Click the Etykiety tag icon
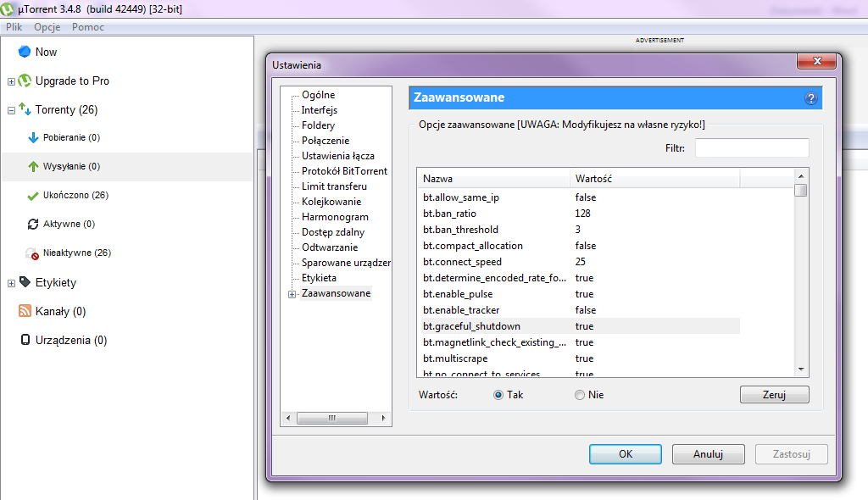Viewport: 868px width, 500px height. click(25, 282)
